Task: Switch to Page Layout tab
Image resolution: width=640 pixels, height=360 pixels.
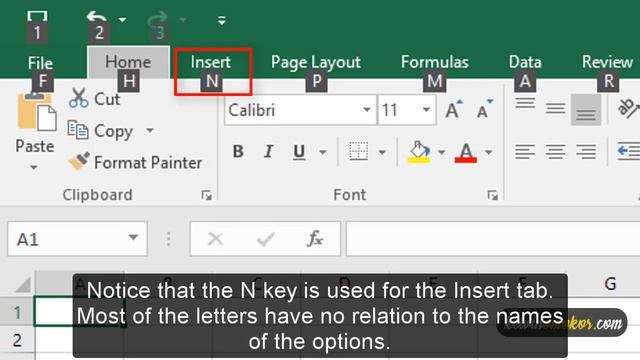Action: pos(316,62)
